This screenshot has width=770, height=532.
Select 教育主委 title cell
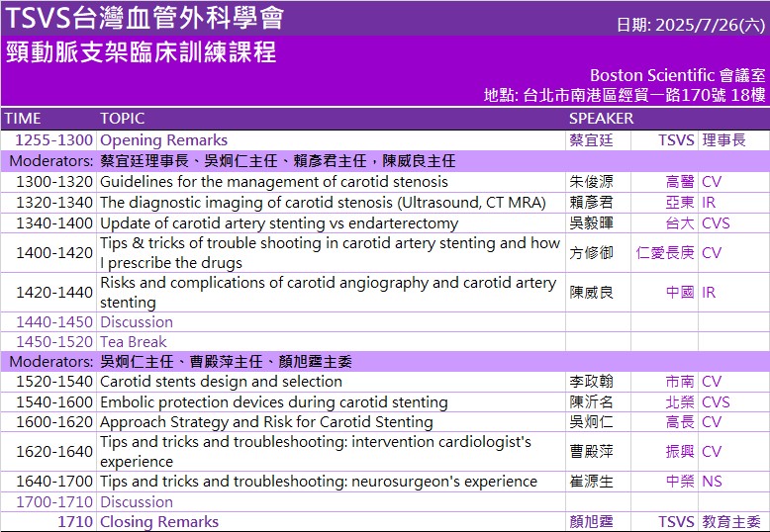731,522
